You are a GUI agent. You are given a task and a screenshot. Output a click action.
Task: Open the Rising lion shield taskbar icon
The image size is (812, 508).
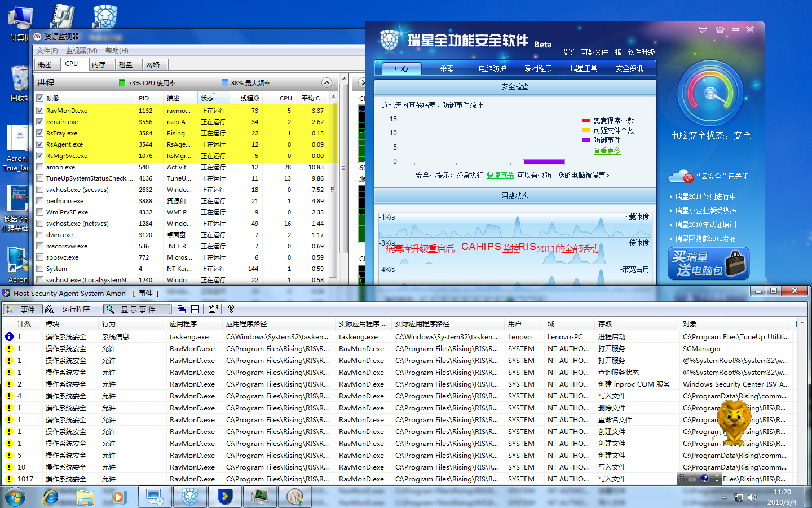coord(189,497)
